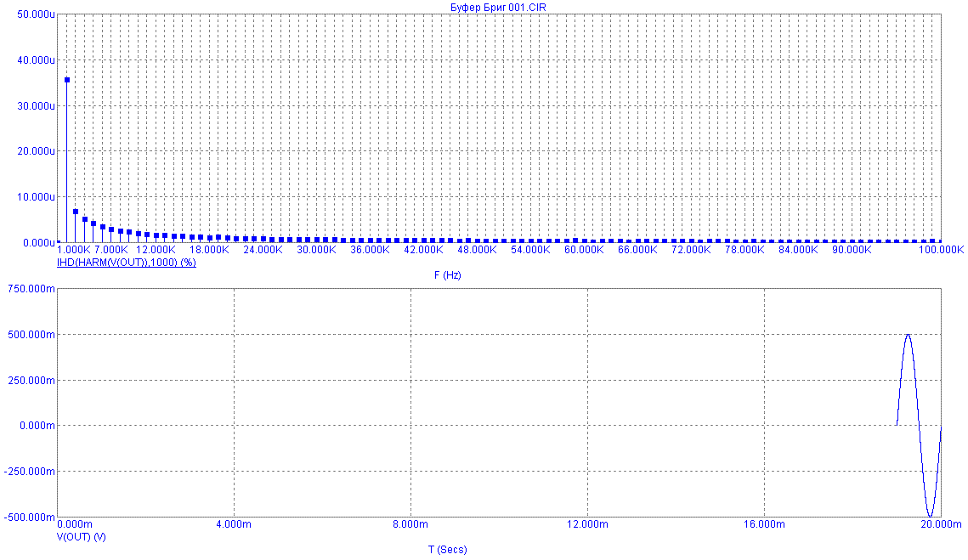968x560 pixels.
Task: Click the 72.000K frequency label
Action: [x=692, y=250]
